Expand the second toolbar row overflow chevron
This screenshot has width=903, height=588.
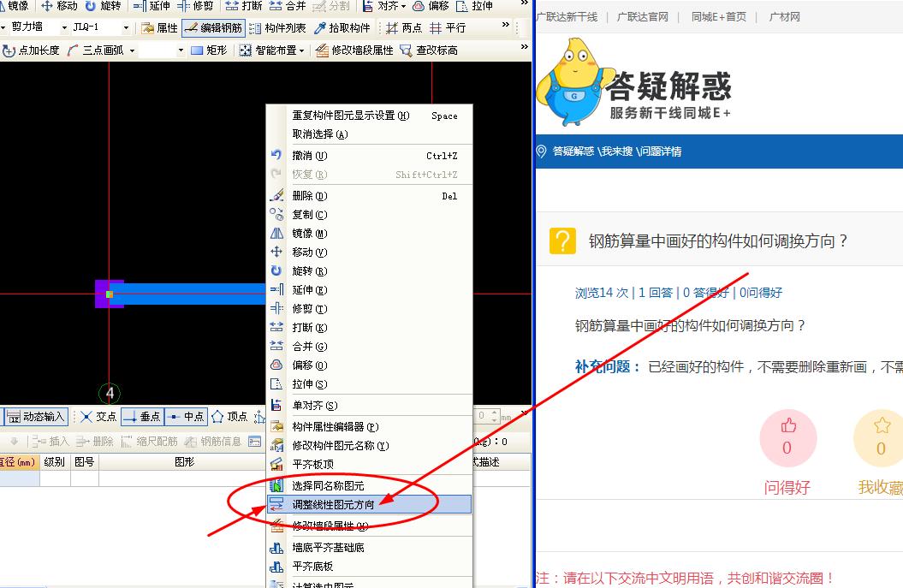tap(506, 24)
